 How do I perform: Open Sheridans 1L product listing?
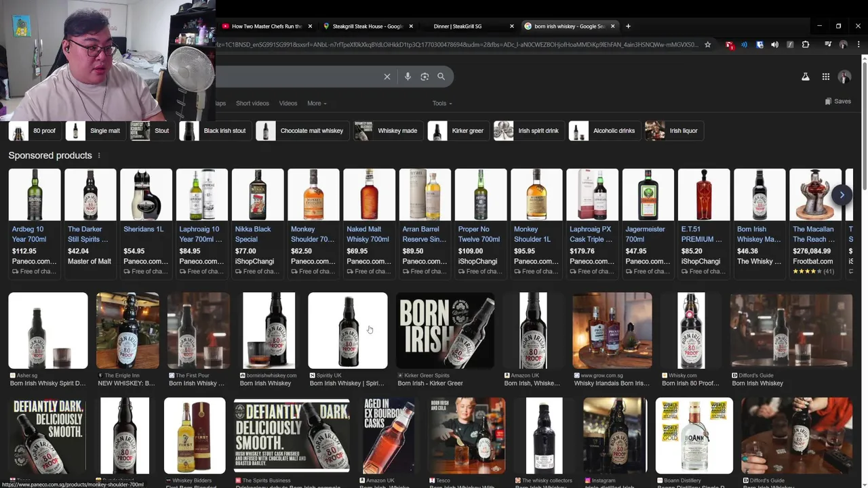click(x=146, y=223)
